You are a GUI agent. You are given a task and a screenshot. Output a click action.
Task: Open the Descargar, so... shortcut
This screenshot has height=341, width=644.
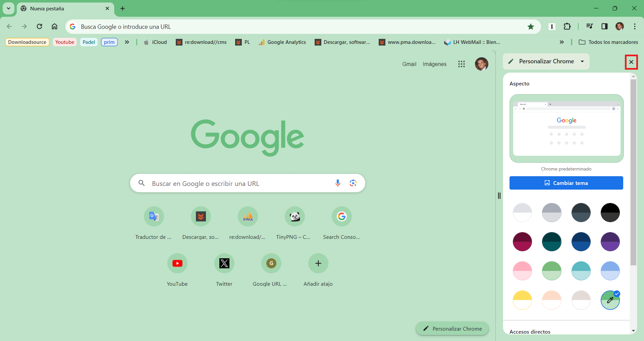click(201, 223)
